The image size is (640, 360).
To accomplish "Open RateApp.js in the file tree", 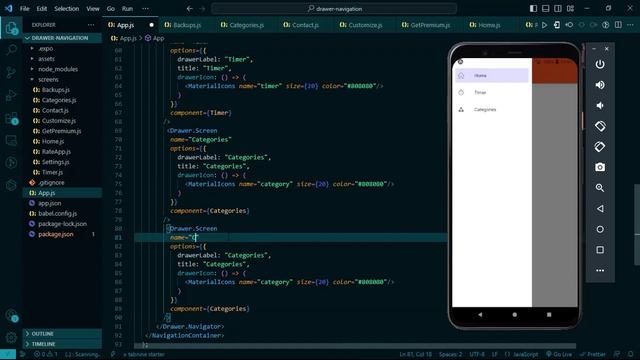I will click(x=56, y=152).
